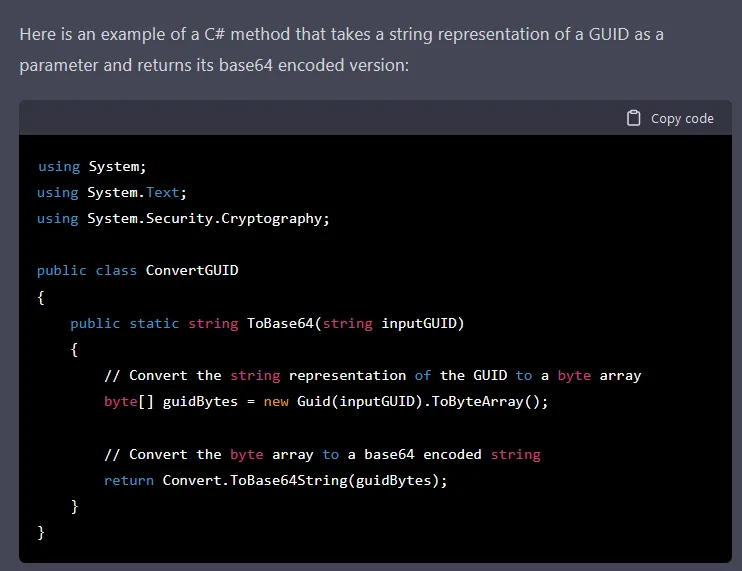Click the System.Security.Cryptography using line
742x571 pixels.
point(183,219)
